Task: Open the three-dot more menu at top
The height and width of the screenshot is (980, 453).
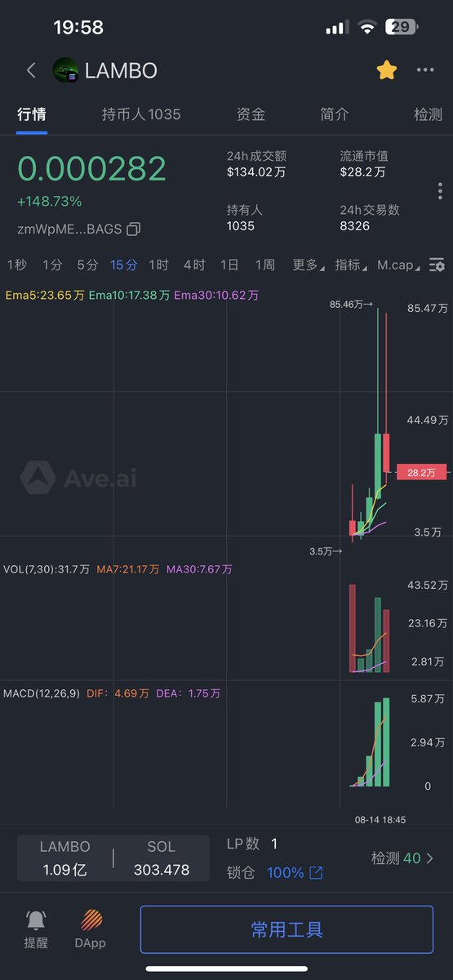Action: pyautogui.click(x=425, y=70)
